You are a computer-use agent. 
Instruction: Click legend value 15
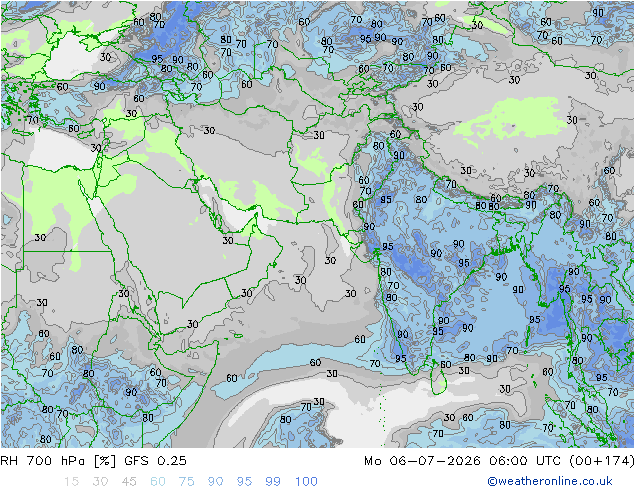pos(71,482)
